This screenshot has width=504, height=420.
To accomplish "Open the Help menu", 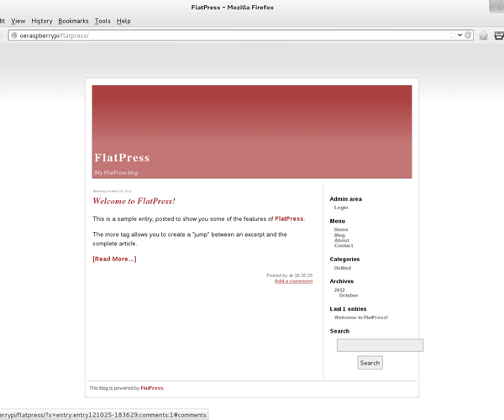I will tap(123, 21).
